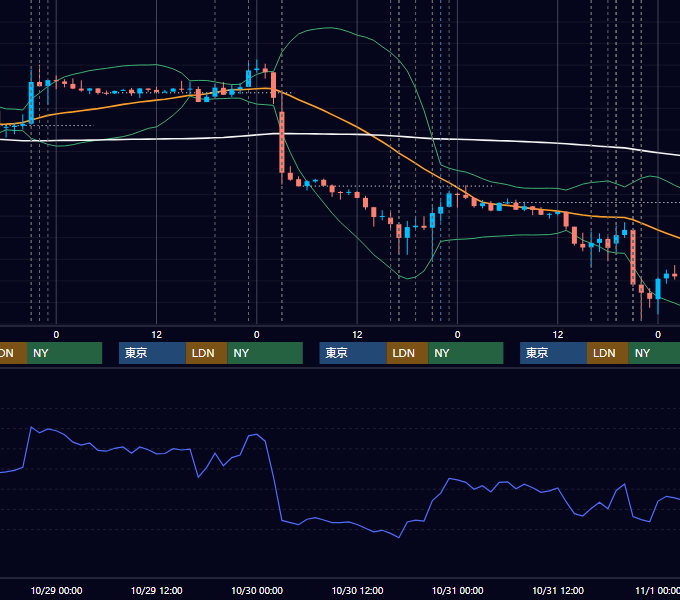Select the NY session bar spanning 10/31 00:00
The image size is (680, 600).
point(466,353)
